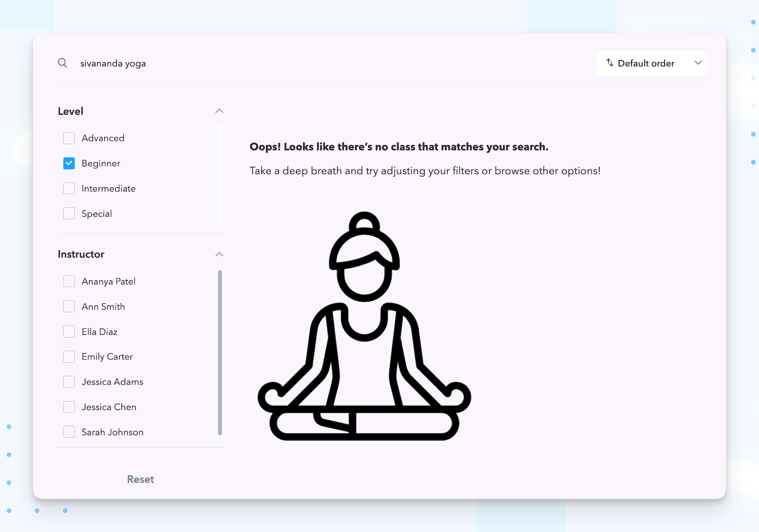Viewport: 759px width, 532px height.
Task: Click the sort arrows icon
Action: pos(610,63)
